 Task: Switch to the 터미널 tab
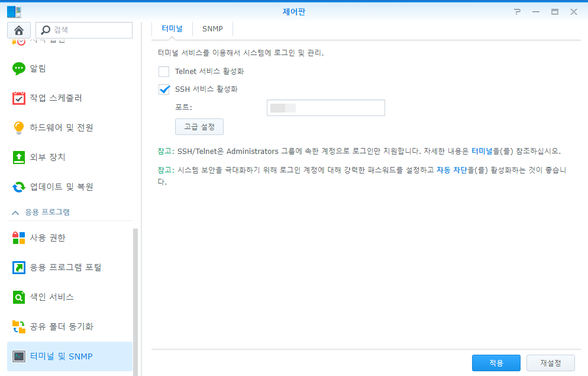tap(172, 28)
